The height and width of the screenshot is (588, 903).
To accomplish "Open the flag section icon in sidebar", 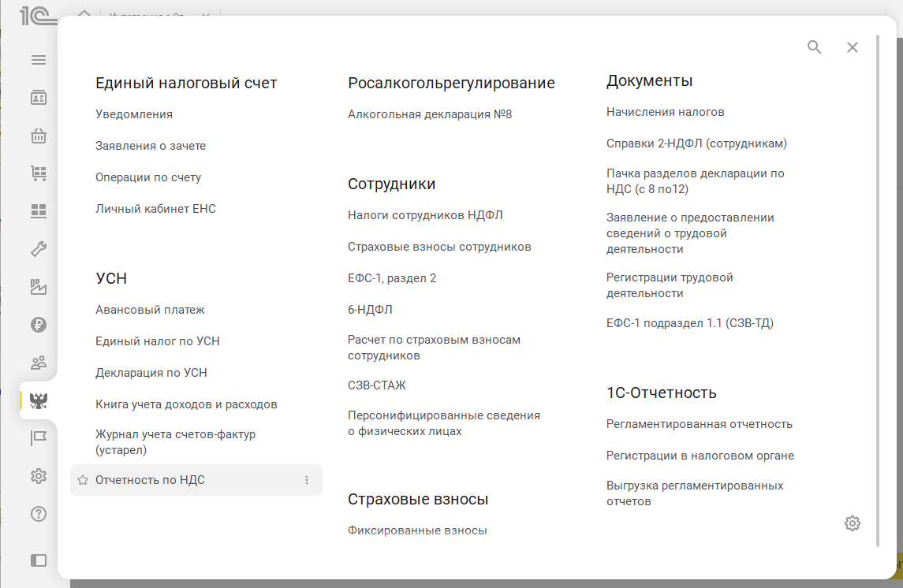I will tap(38, 438).
